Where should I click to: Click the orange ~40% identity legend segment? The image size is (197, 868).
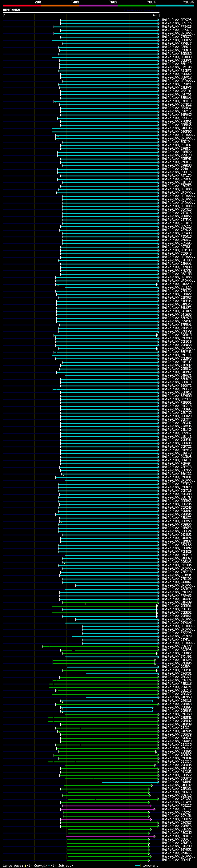click(60, 6)
